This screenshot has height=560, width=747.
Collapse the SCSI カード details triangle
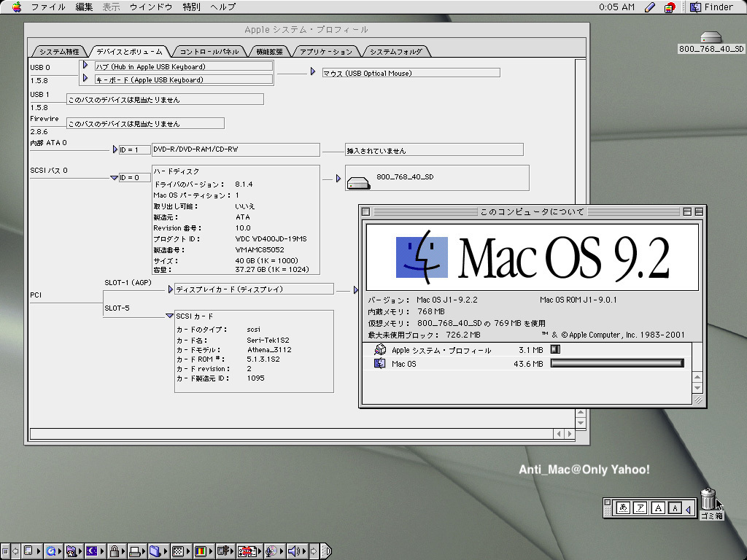click(169, 316)
